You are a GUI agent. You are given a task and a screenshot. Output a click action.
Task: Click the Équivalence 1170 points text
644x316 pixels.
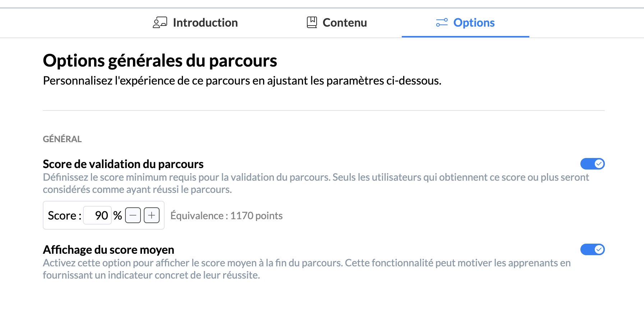click(226, 216)
